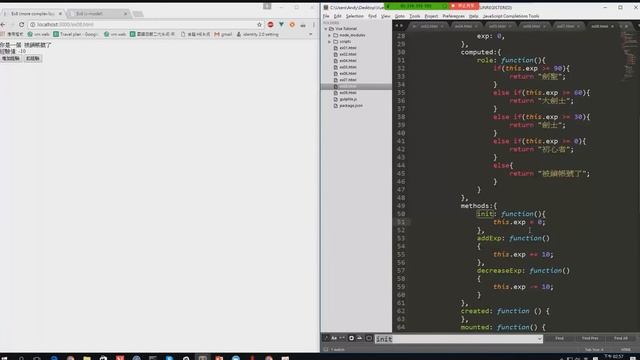The height and width of the screenshot is (360, 640).
Task: Click the red adblock extension icon
Action: tap(271, 24)
